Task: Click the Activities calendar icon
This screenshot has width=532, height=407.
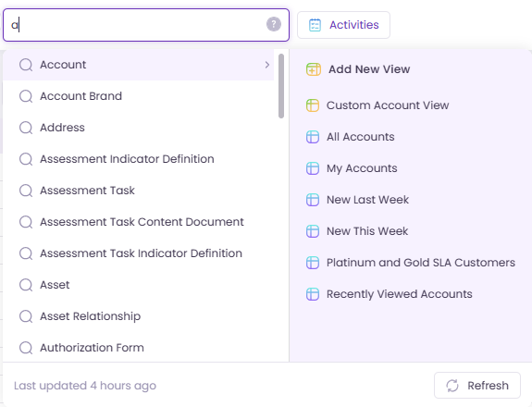Action: point(315,25)
